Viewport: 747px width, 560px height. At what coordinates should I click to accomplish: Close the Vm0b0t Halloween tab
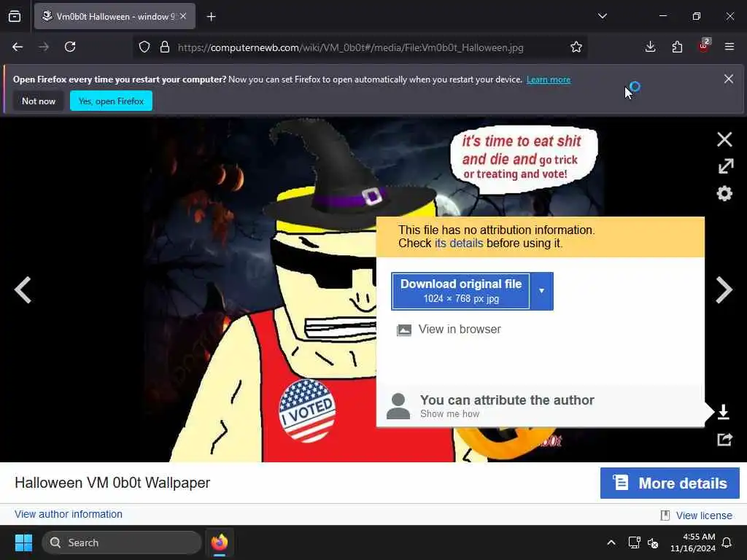click(183, 16)
